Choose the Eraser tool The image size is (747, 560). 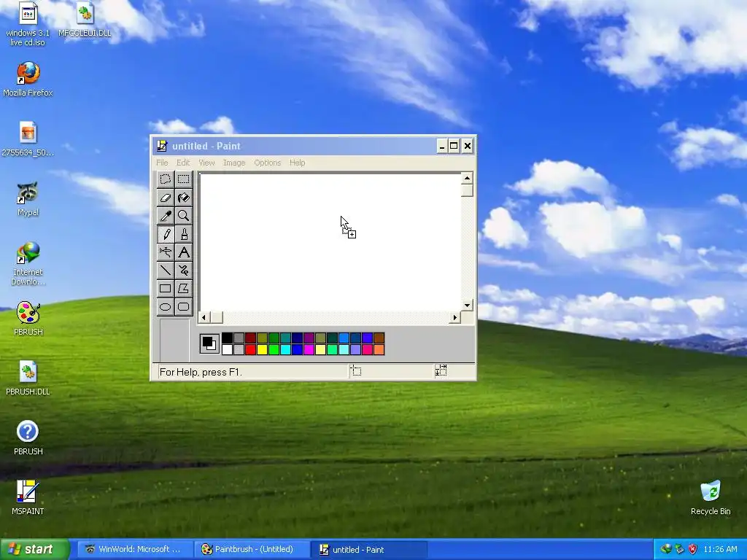(x=166, y=198)
